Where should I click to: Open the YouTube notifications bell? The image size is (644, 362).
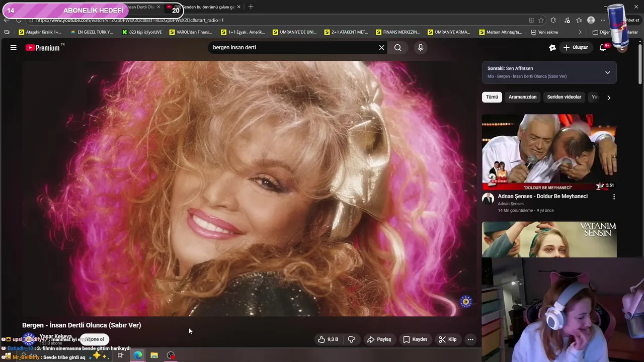click(x=603, y=48)
